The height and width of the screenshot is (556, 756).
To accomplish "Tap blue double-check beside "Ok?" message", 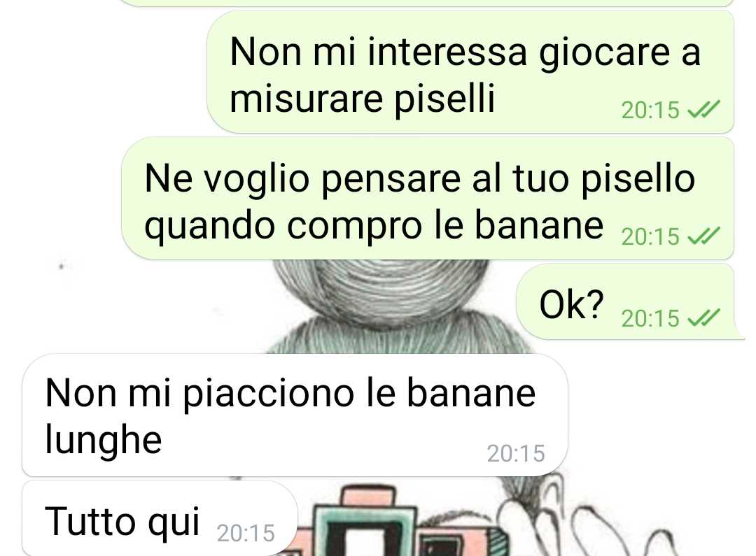I will pos(703,318).
